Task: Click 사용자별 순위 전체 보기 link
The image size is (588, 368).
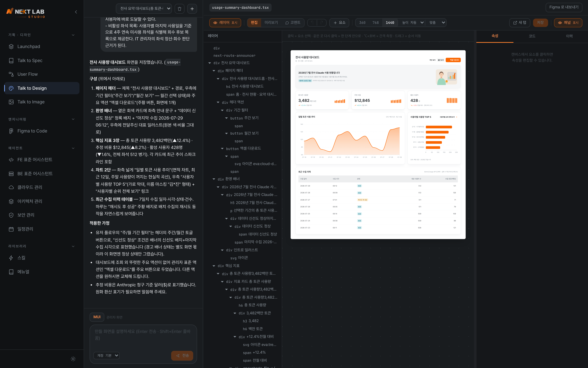Action: (449, 117)
